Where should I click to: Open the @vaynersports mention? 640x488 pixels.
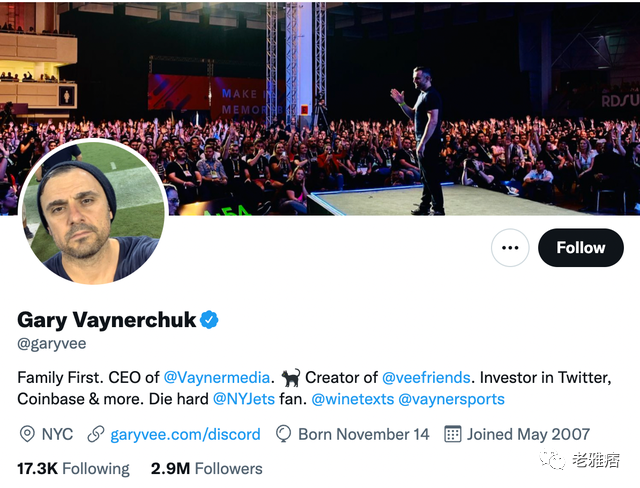click(451, 399)
